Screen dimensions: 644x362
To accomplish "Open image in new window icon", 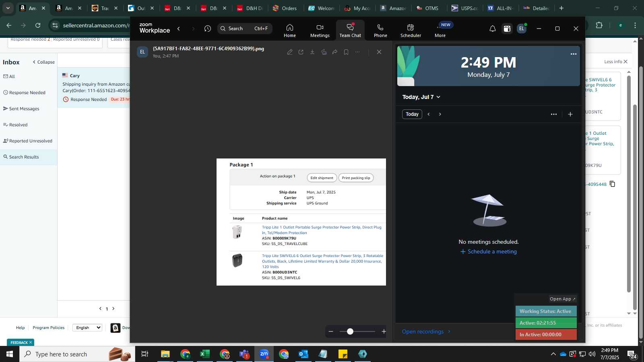I will [301, 52].
